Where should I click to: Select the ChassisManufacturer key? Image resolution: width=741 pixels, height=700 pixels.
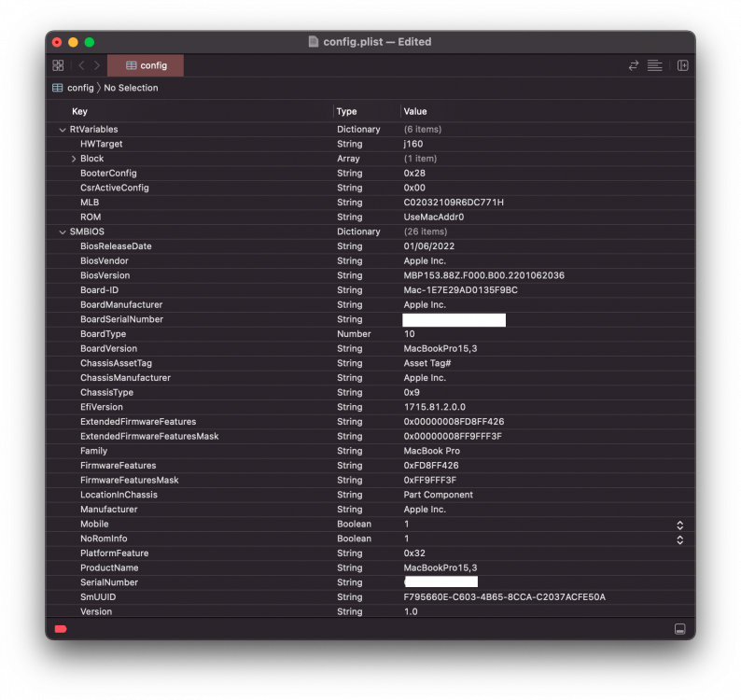(125, 378)
